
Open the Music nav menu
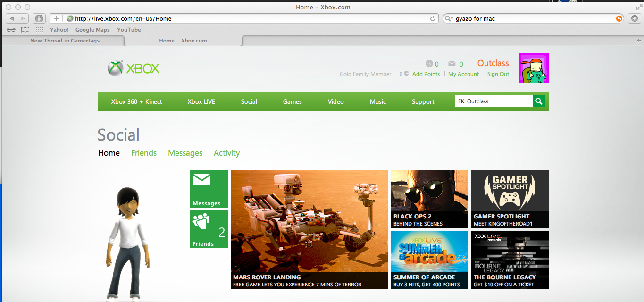378,101
